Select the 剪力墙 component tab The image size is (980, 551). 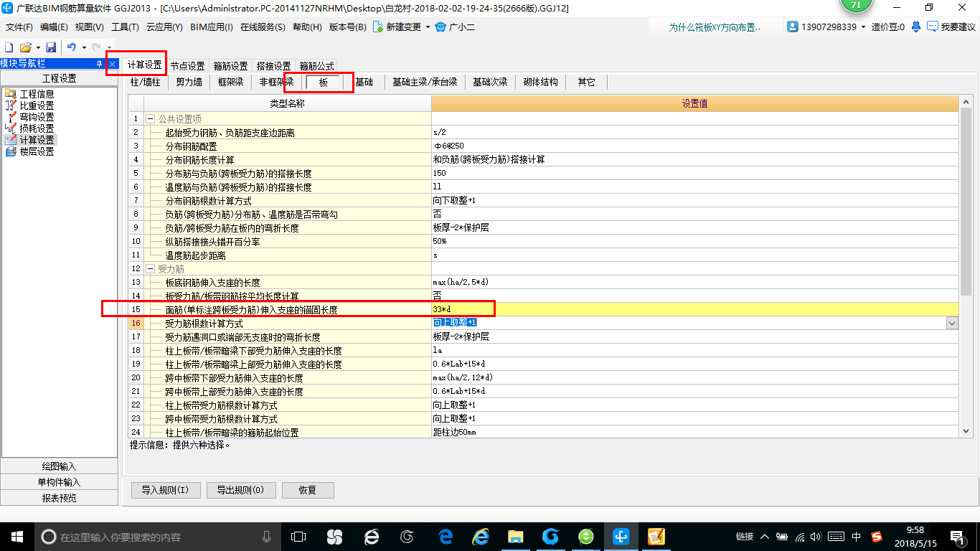189,83
